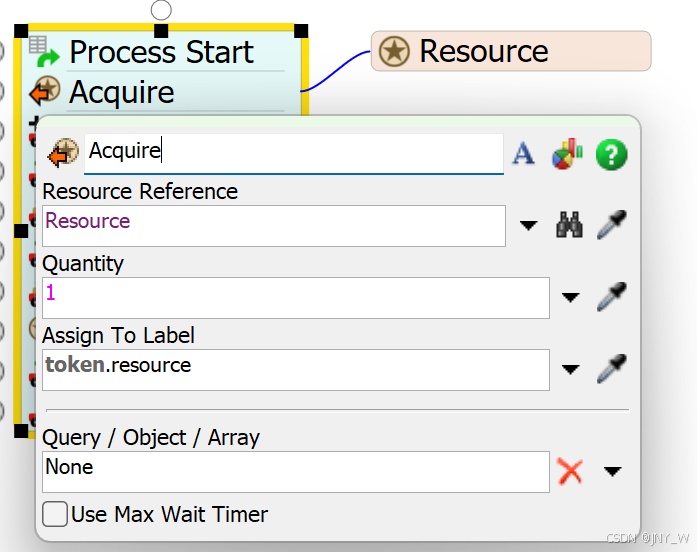
Task: Click the token.resource label field
Action: (x=295, y=369)
